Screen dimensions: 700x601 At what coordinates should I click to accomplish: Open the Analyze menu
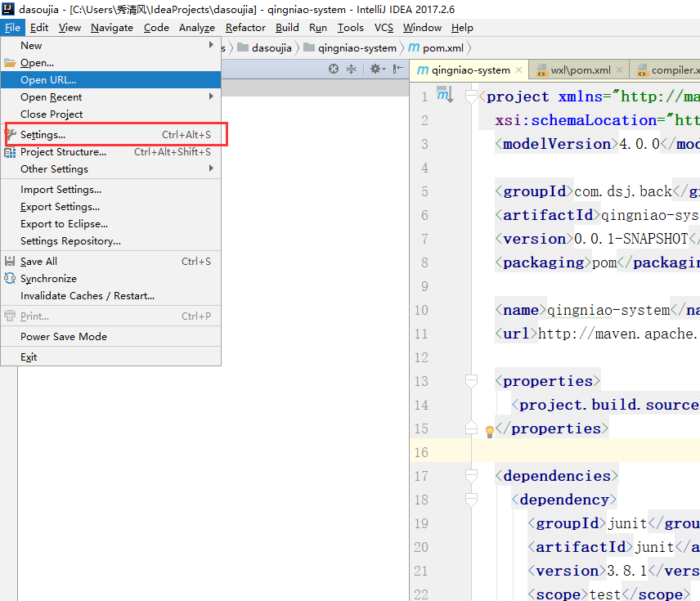197,28
